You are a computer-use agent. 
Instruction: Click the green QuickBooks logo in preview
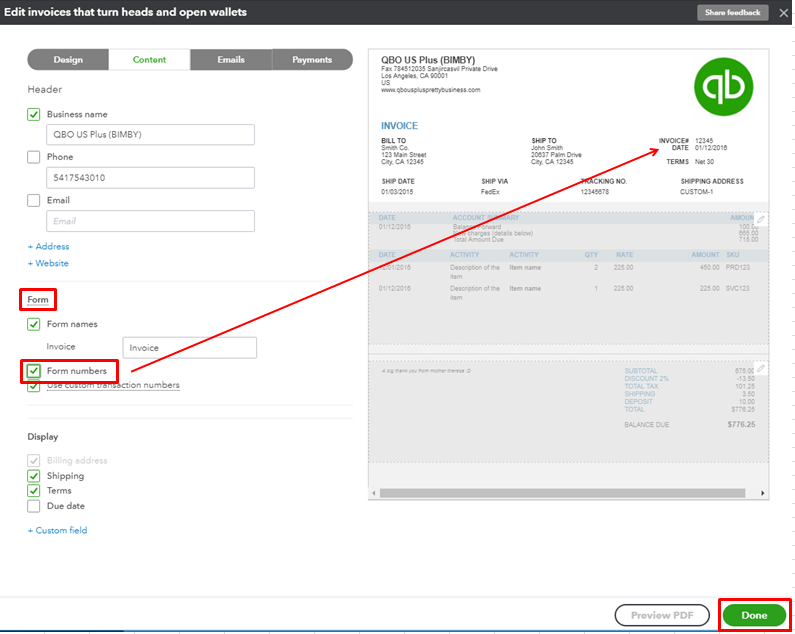pyautogui.click(x=724, y=87)
